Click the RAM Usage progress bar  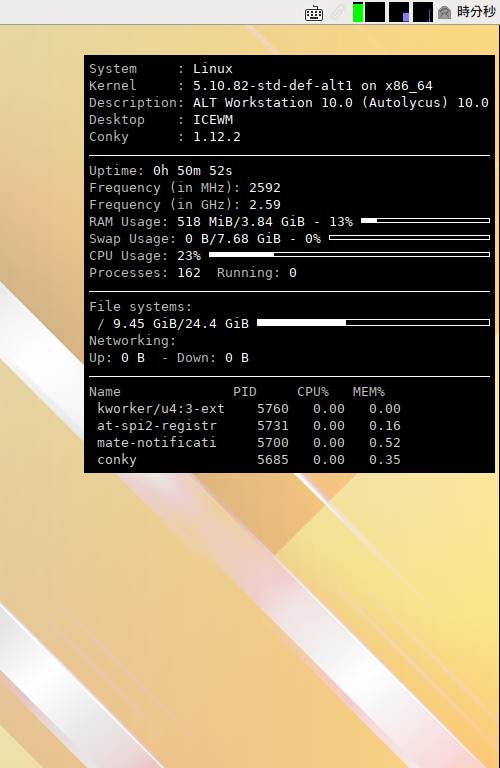pos(425,221)
